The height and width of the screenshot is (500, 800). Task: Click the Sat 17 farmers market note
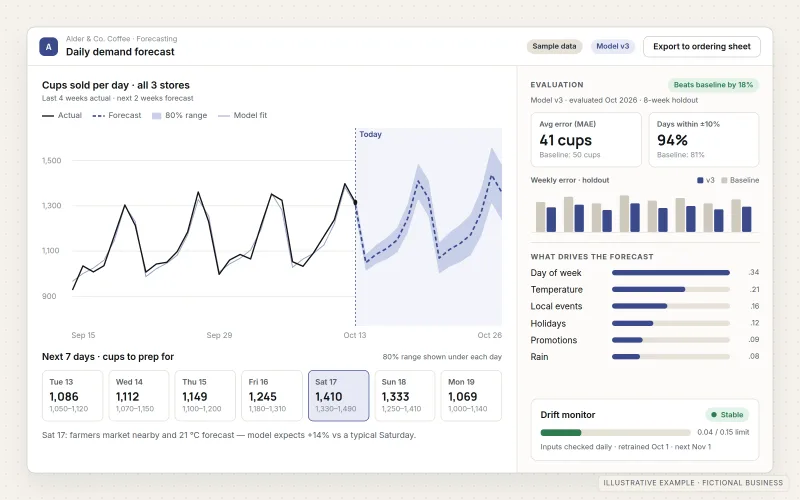coord(229,435)
